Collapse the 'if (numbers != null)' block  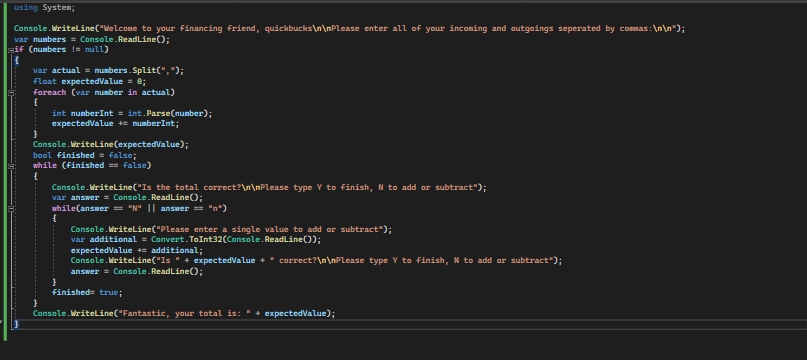pos(10,50)
